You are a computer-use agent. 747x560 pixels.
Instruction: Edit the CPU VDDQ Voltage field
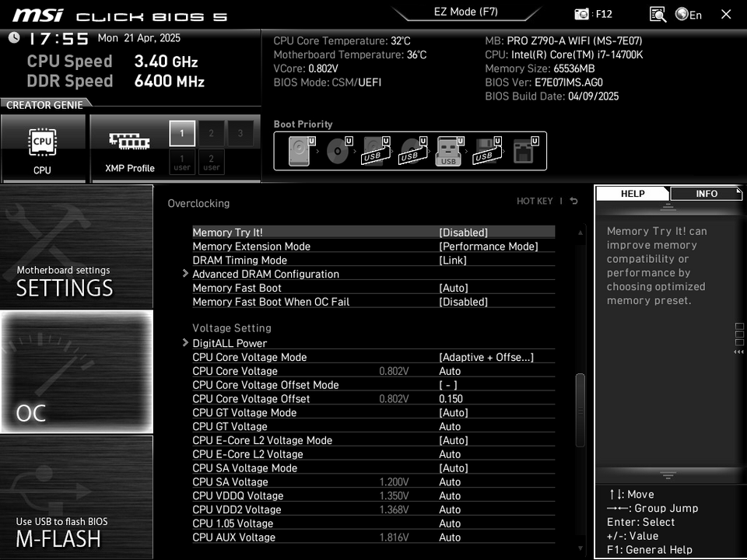click(x=450, y=495)
